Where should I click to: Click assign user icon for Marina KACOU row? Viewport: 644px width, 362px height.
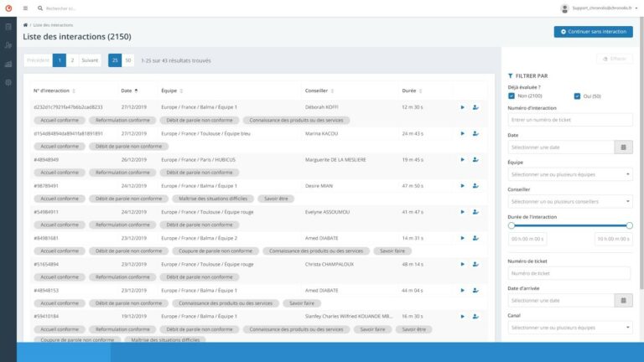point(475,133)
